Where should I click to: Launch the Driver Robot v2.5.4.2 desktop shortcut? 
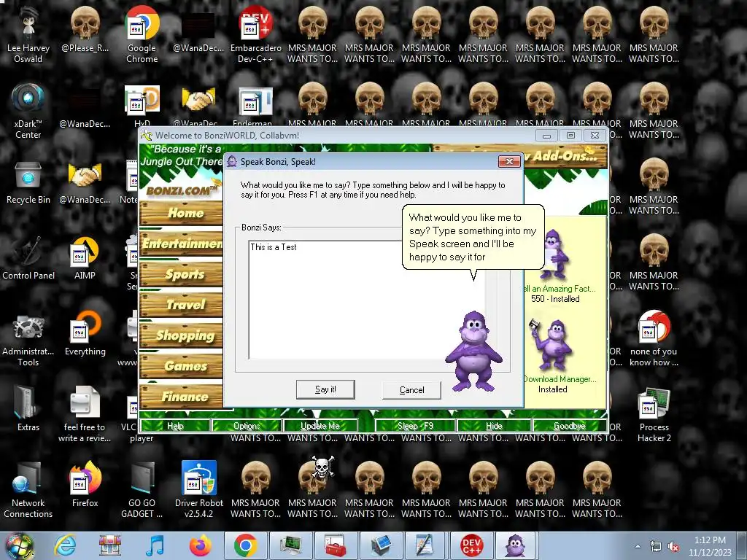pos(198,489)
